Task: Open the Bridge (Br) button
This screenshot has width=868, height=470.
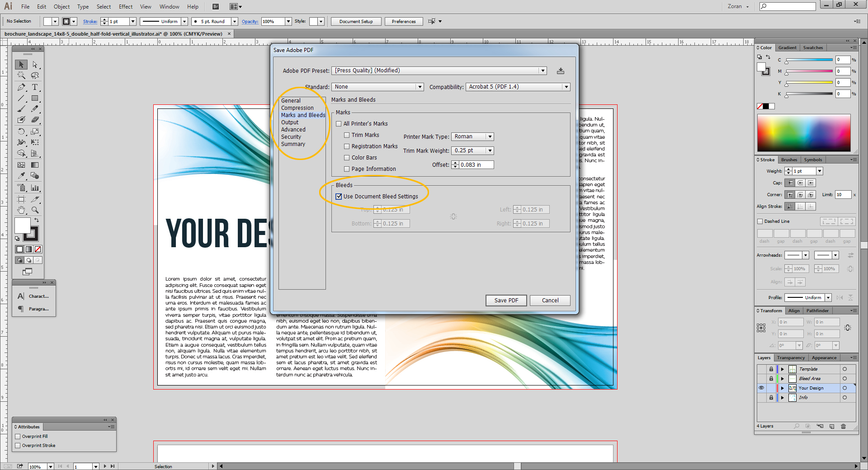Action: [216, 6]
